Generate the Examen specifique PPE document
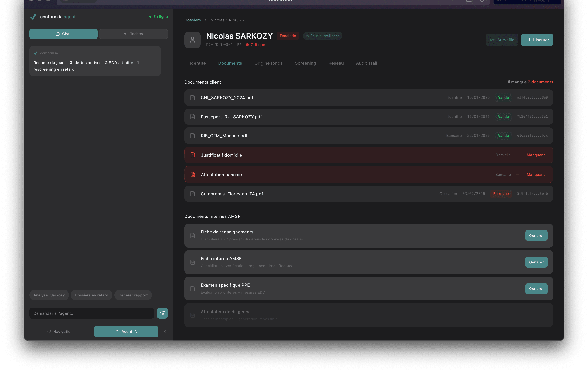 pos(536,289)
